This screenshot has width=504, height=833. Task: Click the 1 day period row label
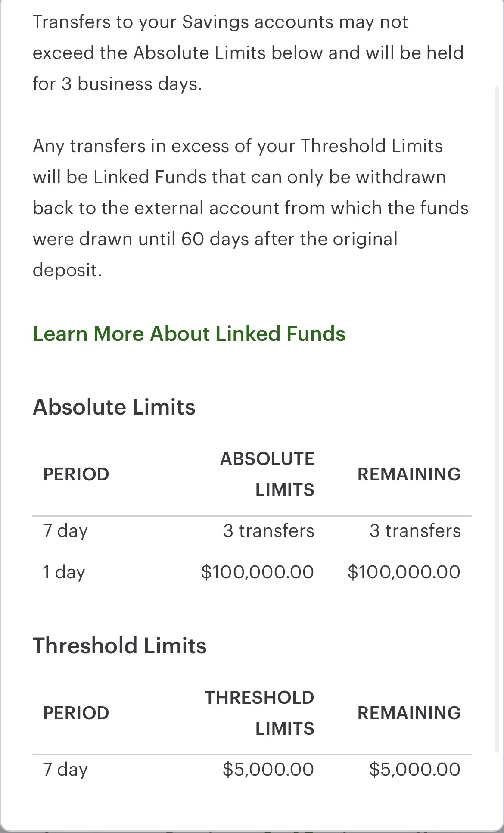(x=64, y=572)
